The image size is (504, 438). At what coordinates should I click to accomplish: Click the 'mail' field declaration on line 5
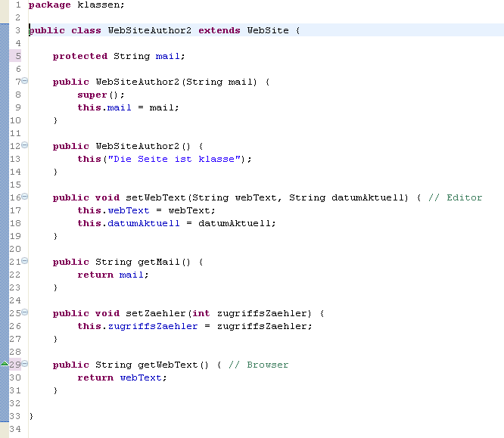[167, 56]
